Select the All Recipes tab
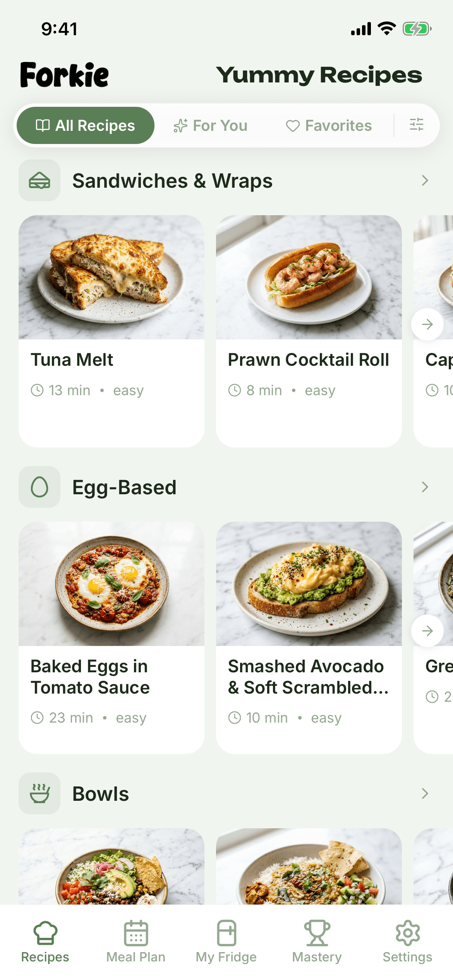Viewport: 453px width, 980px height. click(x=85, y=125)
